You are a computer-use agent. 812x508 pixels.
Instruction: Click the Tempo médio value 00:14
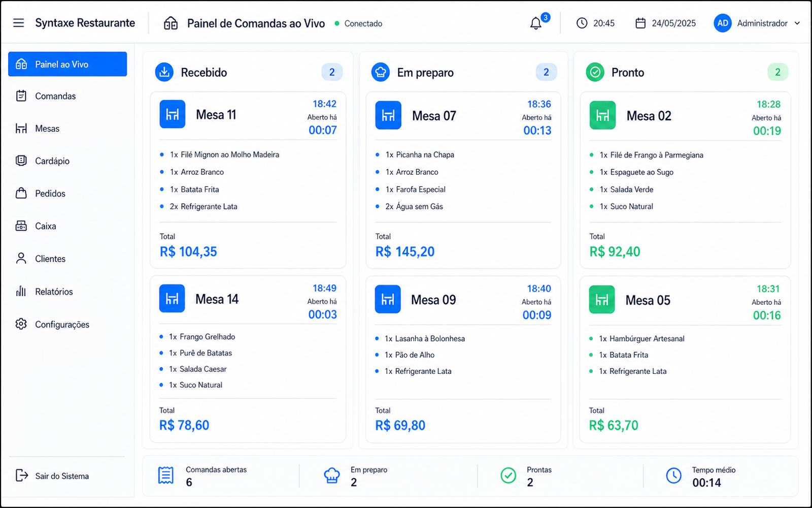[x=706, y=483]
